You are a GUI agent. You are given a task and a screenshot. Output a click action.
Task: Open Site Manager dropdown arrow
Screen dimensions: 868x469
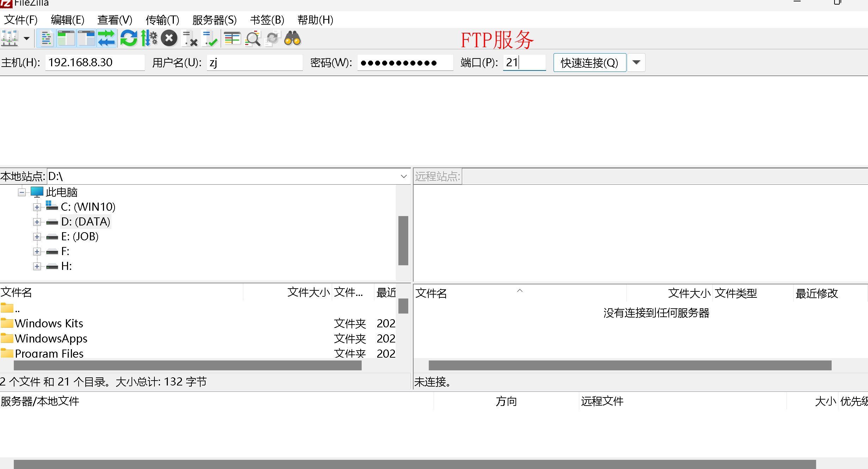26,38
